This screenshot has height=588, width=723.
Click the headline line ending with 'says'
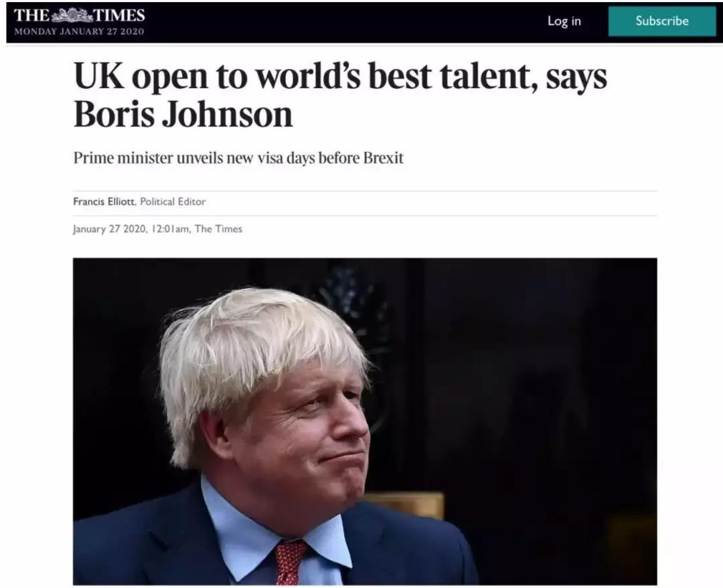[x=340, y=76]
